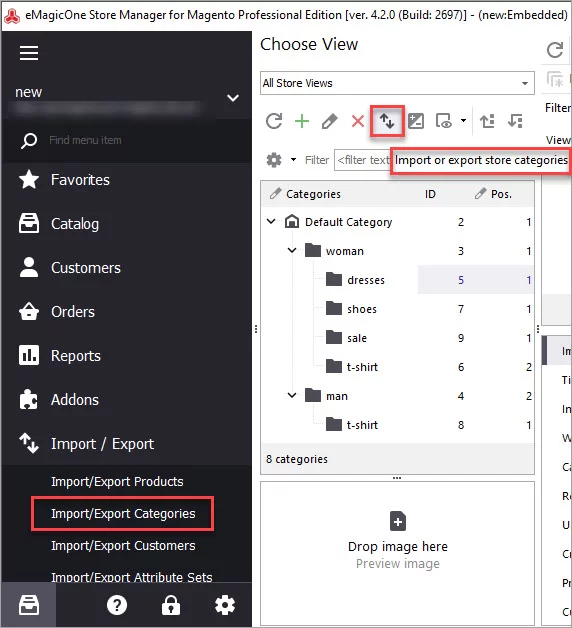
Task: Click the filter settings gear icon
Action: [x=274, y=160]
